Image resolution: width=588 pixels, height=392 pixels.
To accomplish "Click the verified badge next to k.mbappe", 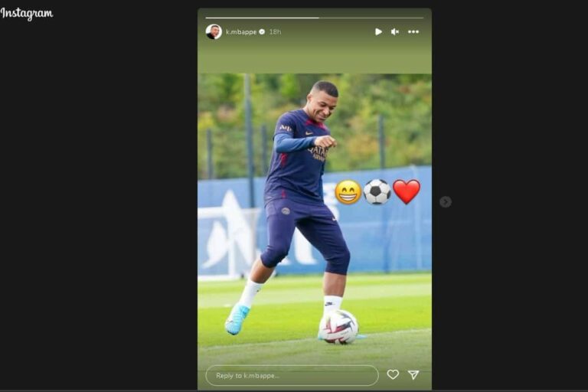I will (x=262, y=32).
